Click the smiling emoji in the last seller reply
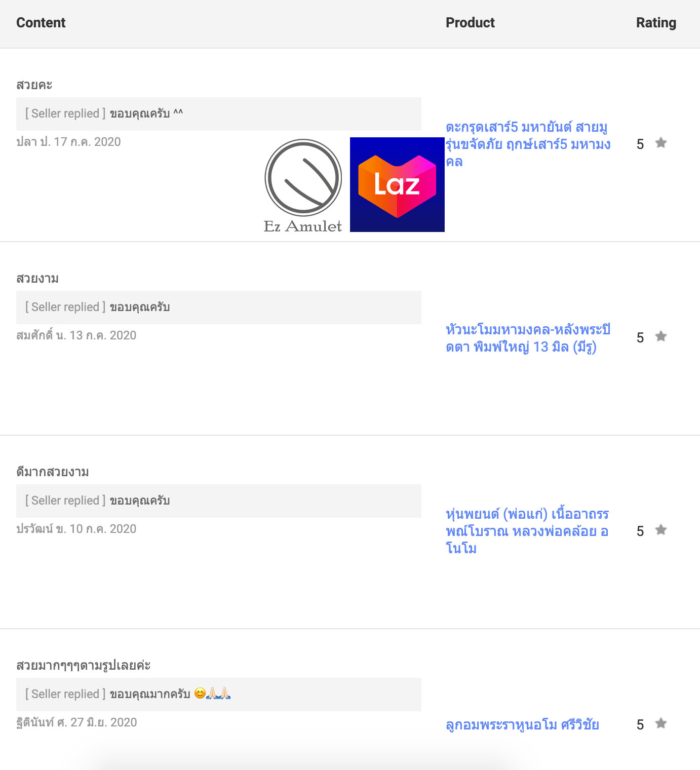 coord(200,693)
